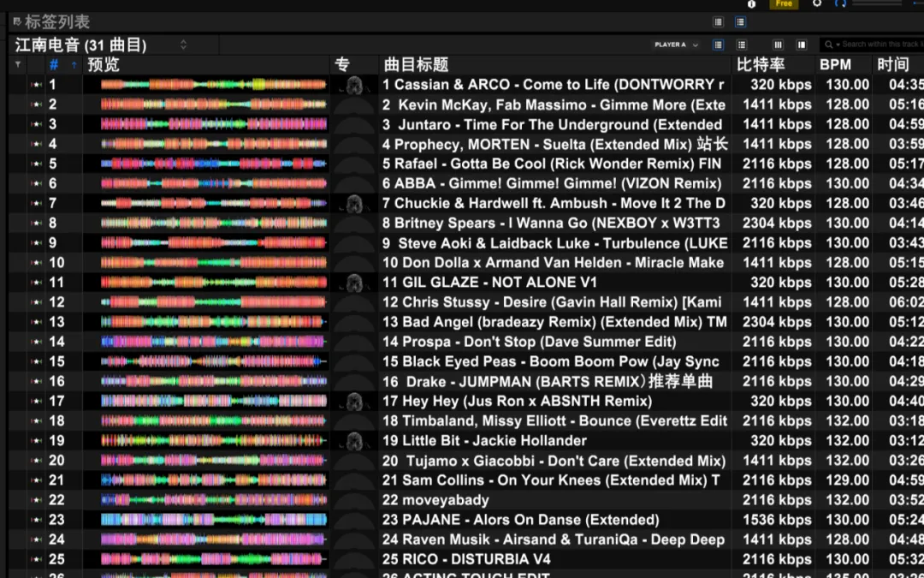The width and height of the screenshot is (924, 578).
Task: Open search options dropdown arrow
Action: point(838,45)
